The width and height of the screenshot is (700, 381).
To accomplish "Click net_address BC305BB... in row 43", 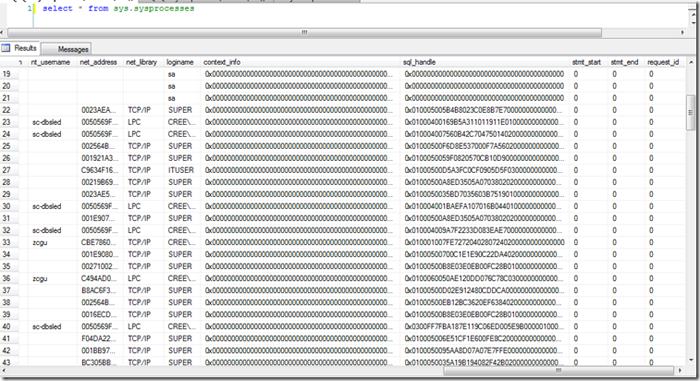I will point(99,362).
